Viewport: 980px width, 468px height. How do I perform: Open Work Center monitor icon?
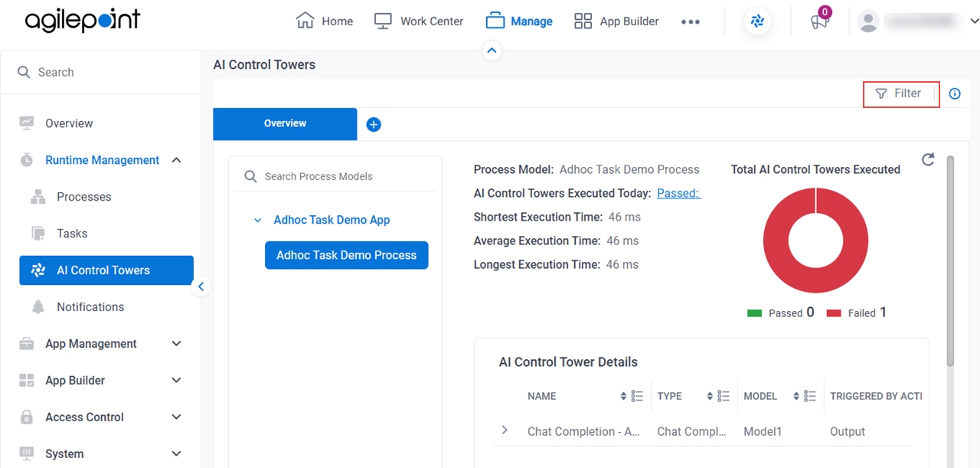383,21
